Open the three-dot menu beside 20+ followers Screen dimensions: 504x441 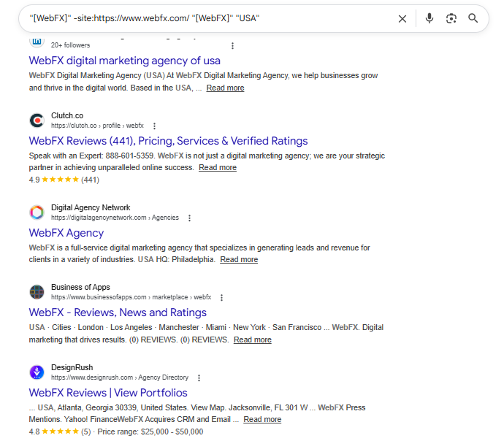tap(232, 45)
